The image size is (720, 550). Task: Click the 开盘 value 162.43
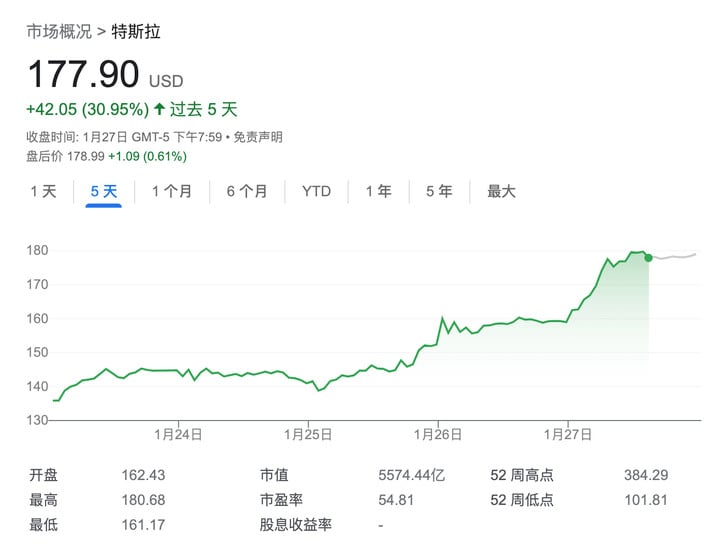click(x=143, y=475)
